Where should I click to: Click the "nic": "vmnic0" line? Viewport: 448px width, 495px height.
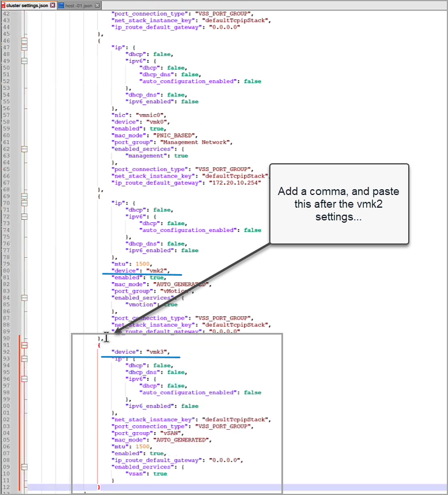pyautogui.click(x=139, y=115)
